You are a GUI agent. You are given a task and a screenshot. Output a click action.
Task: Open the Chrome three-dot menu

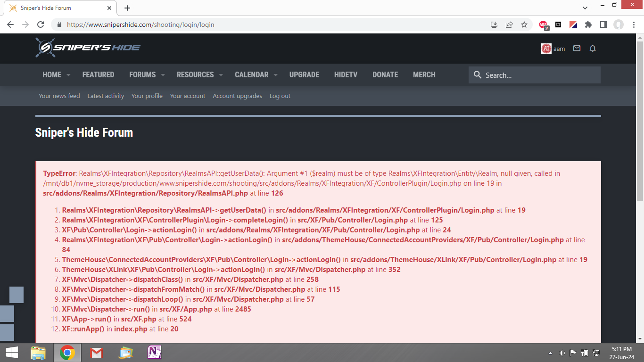point(633,25)
